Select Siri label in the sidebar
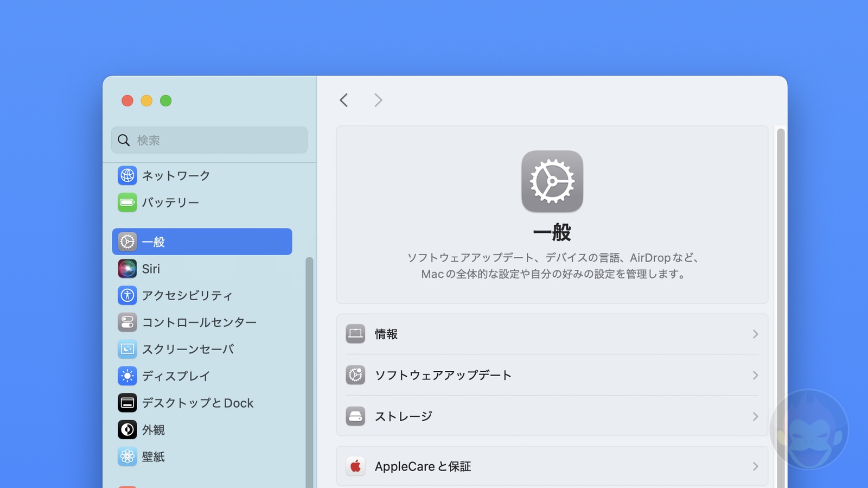Image resolution: width=868 pixels, height=488 pixels. pos(151,269)
